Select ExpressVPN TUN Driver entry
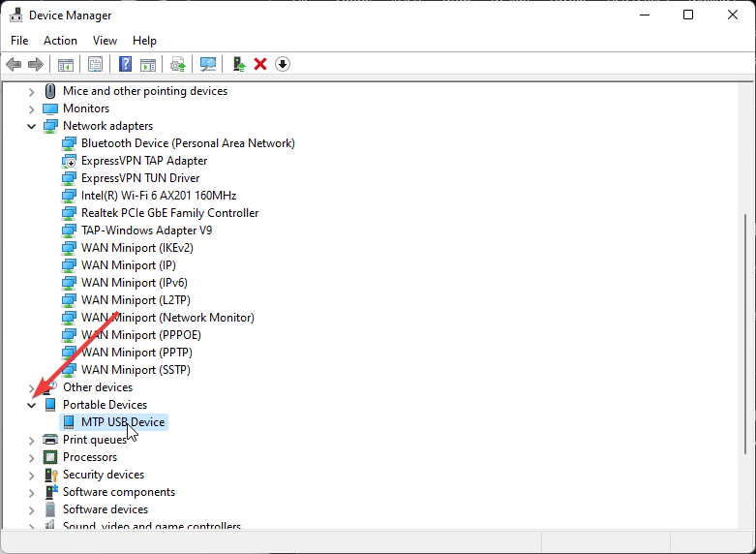Image resolution: width=756 pixels, height=554 pixels. click(x=140, y=178)
